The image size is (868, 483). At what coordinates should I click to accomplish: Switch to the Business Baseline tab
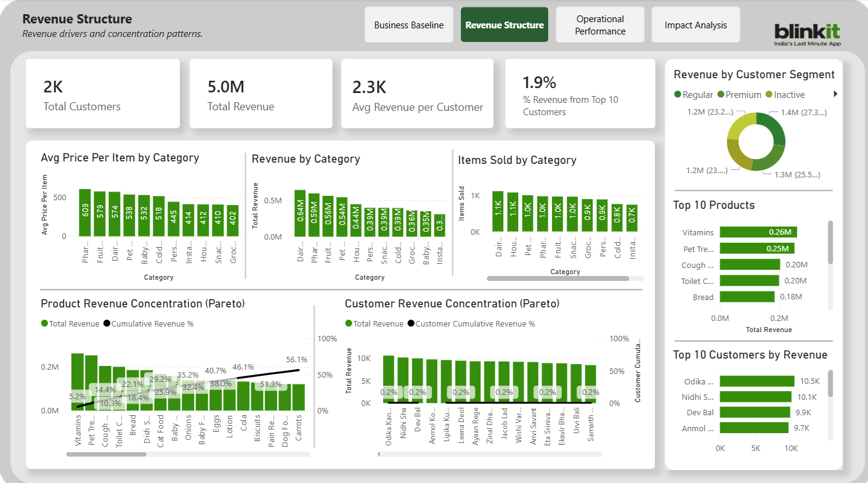point(408,25)
